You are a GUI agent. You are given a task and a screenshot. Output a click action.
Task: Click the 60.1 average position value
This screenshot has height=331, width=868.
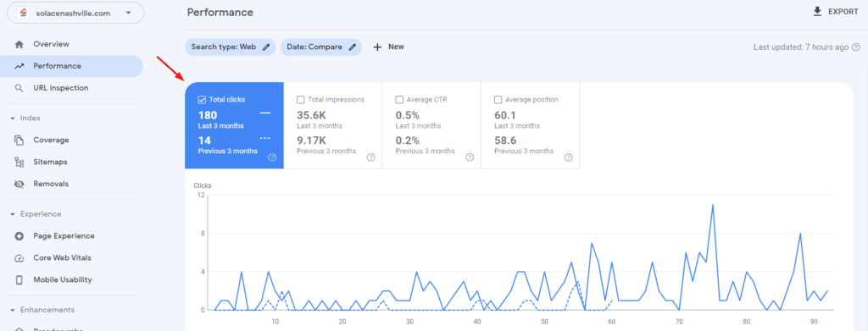505,115
